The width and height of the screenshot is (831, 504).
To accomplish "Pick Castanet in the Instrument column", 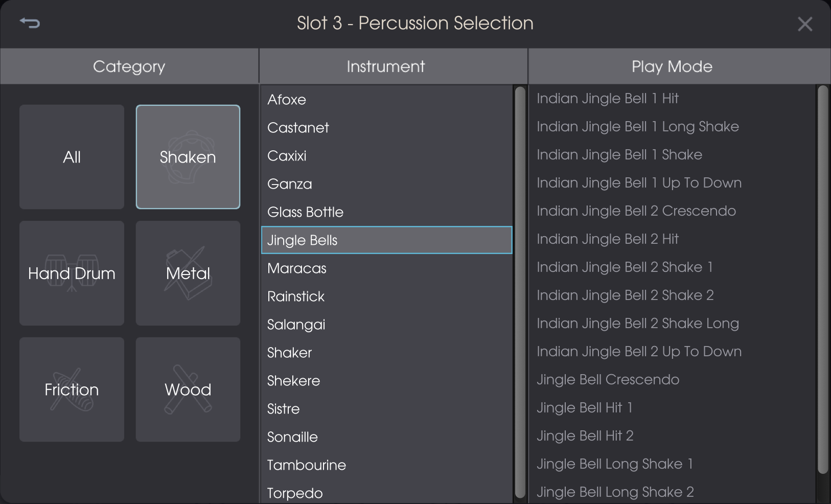I will tap(298, 128).
